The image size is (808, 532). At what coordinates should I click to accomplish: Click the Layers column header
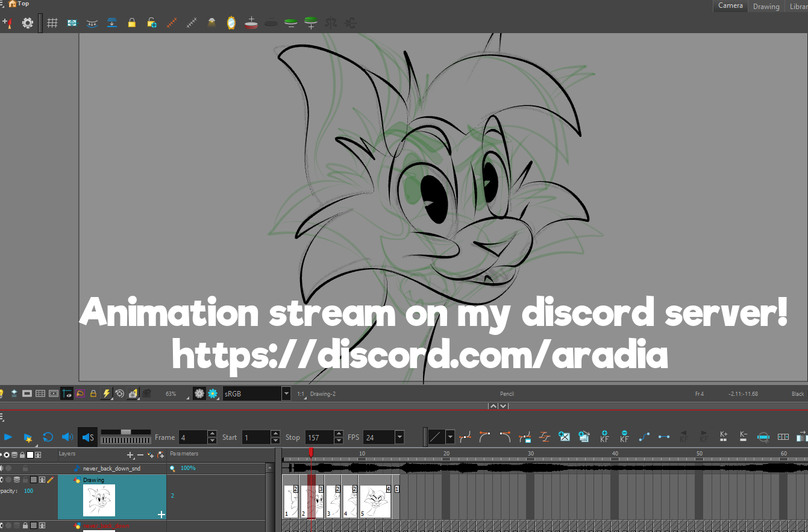click(x=67, y=454)
